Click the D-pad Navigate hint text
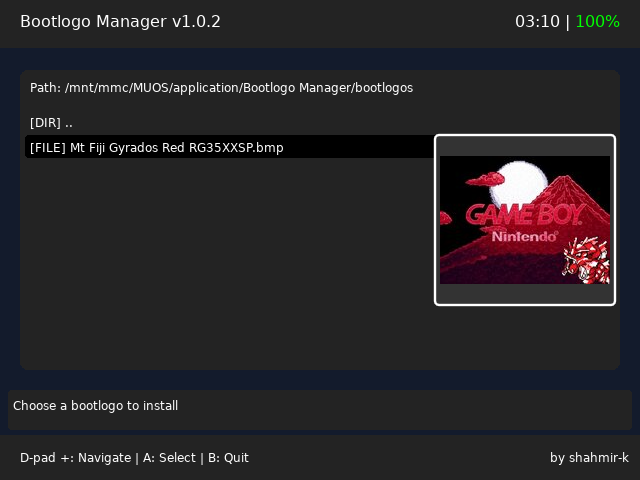The image size is (640, 480). [x=76, y=458]
